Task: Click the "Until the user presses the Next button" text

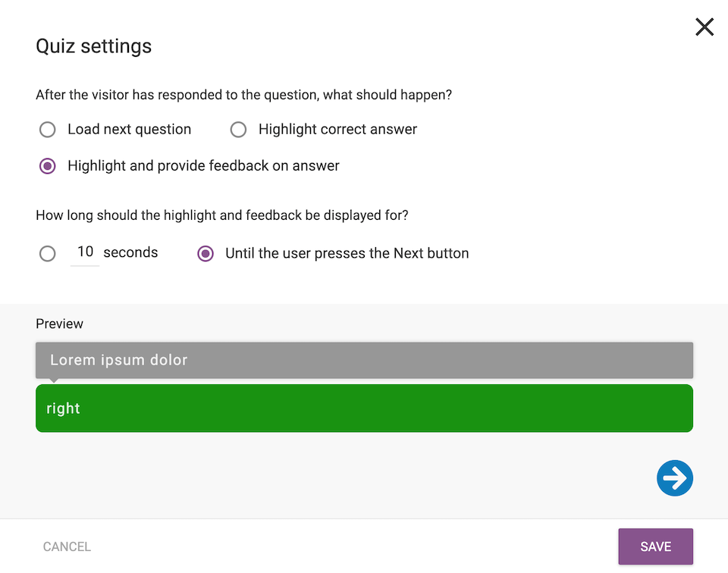Action: point(347,254)
